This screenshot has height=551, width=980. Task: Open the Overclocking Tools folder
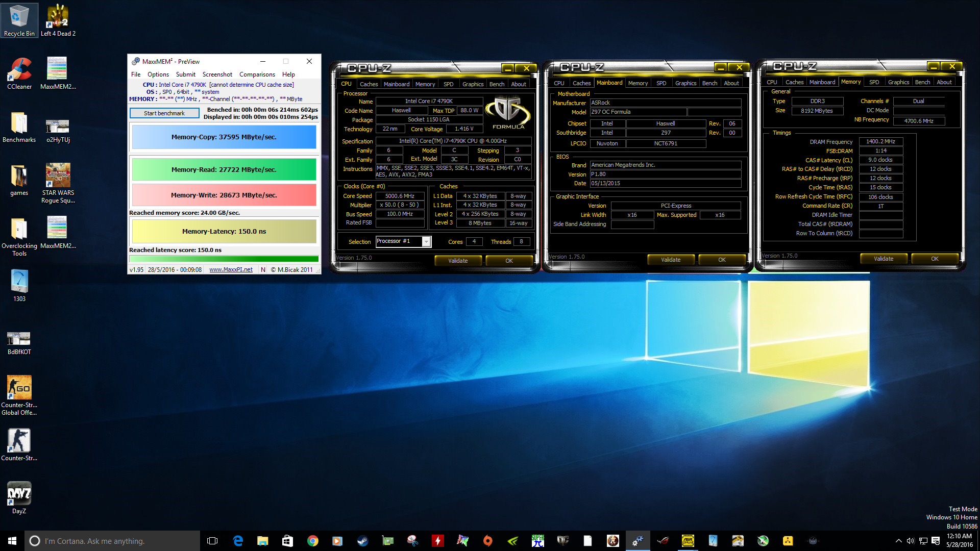19,236
